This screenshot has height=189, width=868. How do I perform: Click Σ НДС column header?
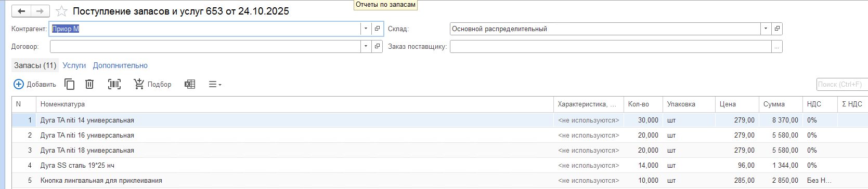coord(852,104)
